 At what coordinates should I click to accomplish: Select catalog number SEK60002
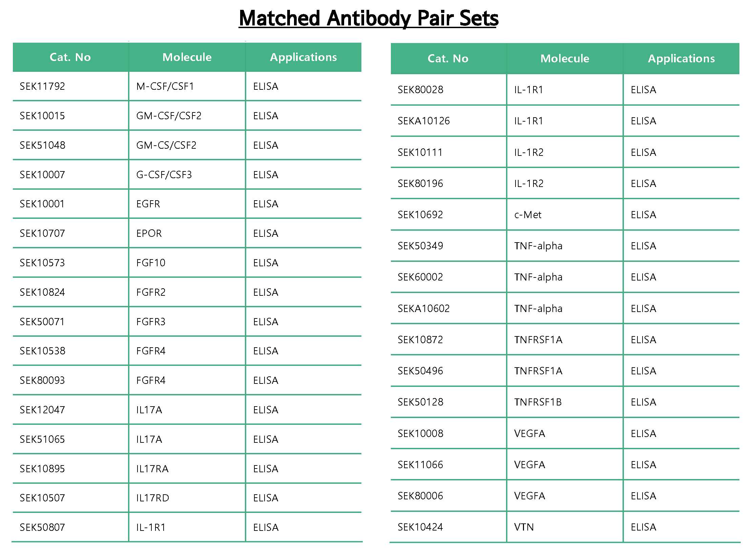click(x=420, y=277)
